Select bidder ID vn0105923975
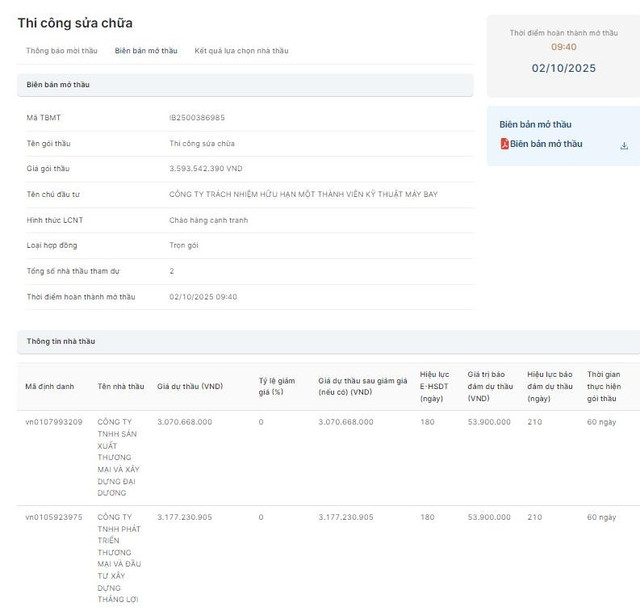640x611 pixels. [54, 517]
